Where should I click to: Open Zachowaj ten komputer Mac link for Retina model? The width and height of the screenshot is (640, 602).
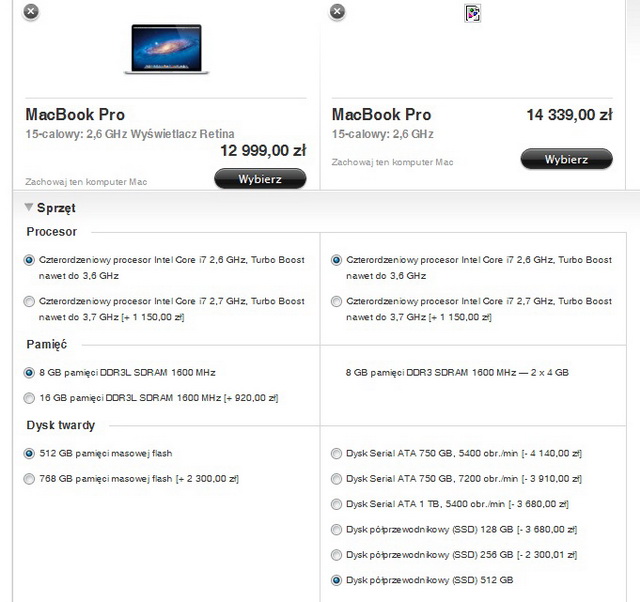tap(86, 182)
